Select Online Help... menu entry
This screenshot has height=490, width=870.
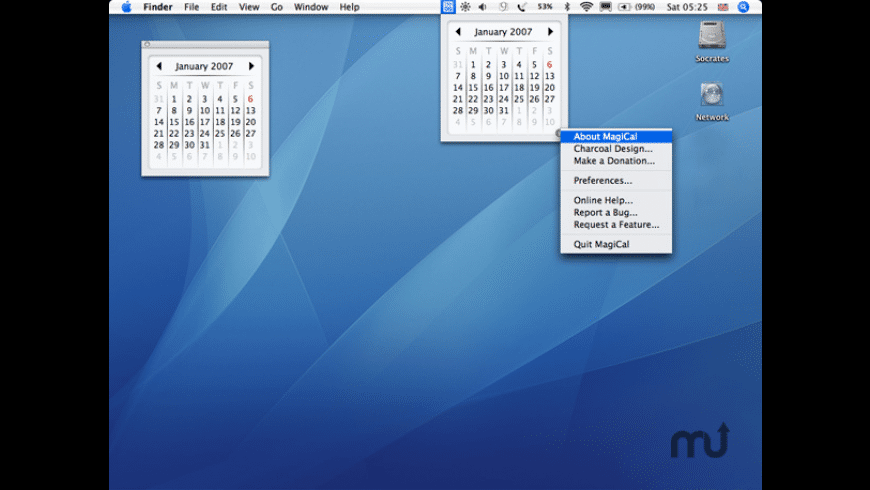[x=616, y=200]
